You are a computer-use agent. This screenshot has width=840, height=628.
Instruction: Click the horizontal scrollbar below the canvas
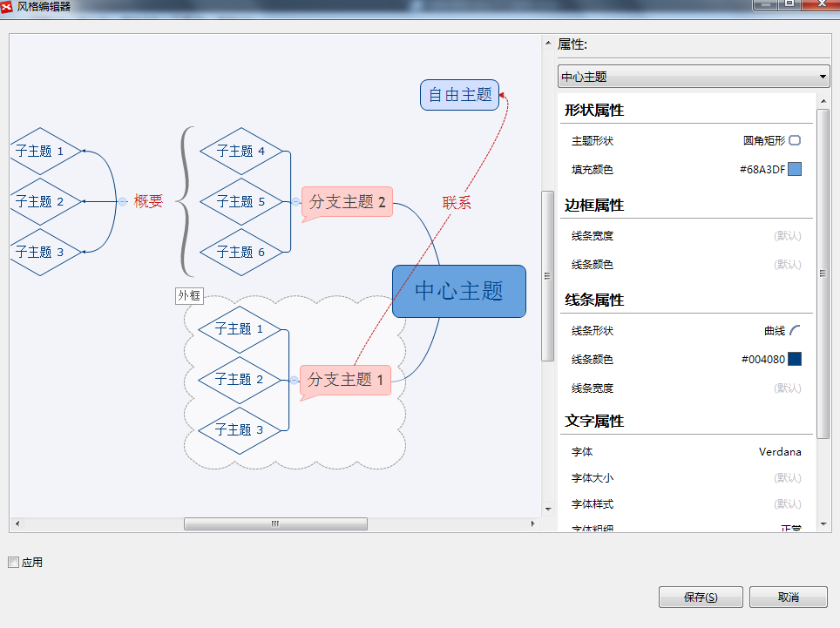click(274, 524)
